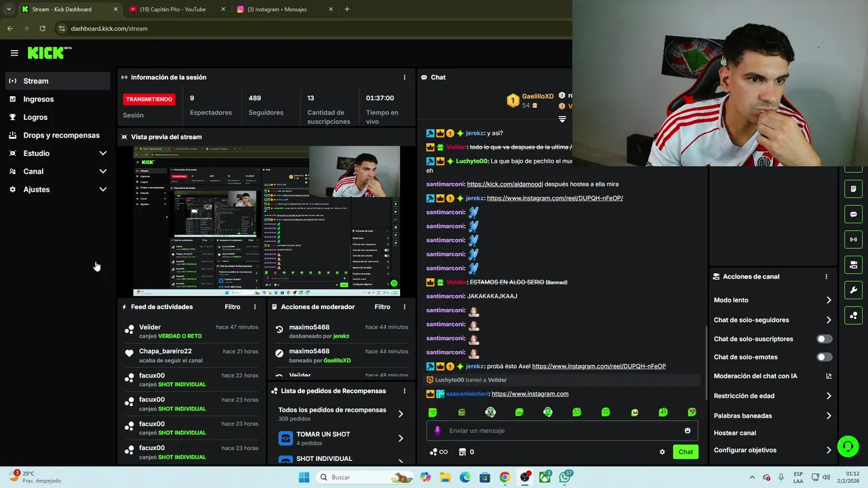Open Windows Start menu
Image resolution: width=868 pixels, height=488 pixels.
[304, 477]
